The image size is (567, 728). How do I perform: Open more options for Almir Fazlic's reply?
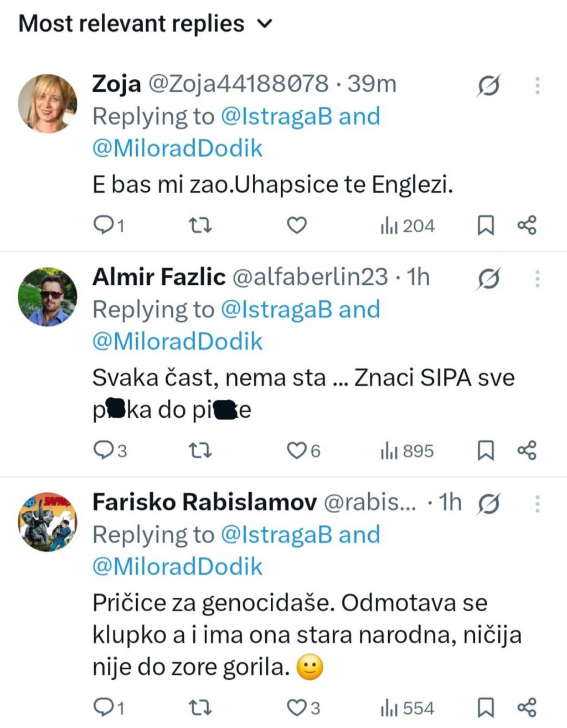537,279
